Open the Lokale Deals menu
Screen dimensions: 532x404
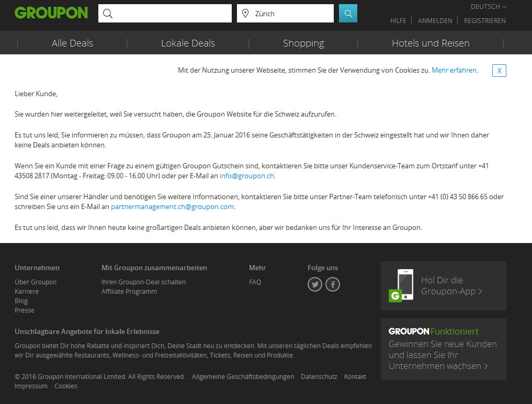pos(188,43)
